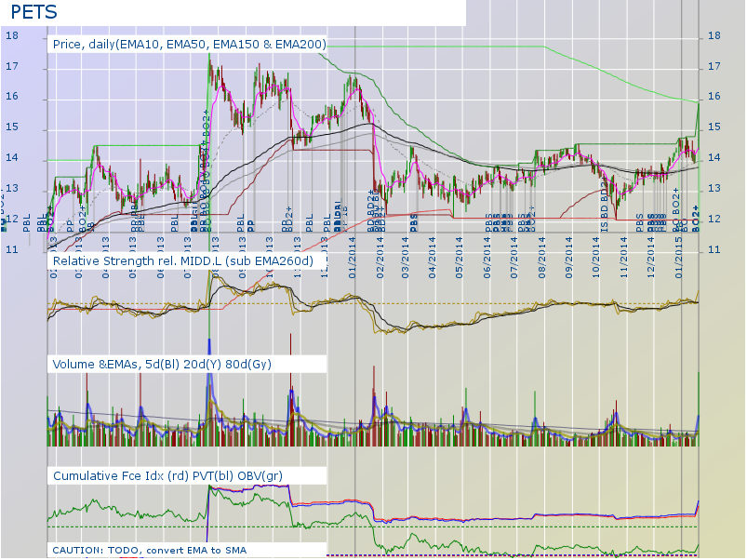
Task: Click the left axis price 13
Action: point(12,188)
